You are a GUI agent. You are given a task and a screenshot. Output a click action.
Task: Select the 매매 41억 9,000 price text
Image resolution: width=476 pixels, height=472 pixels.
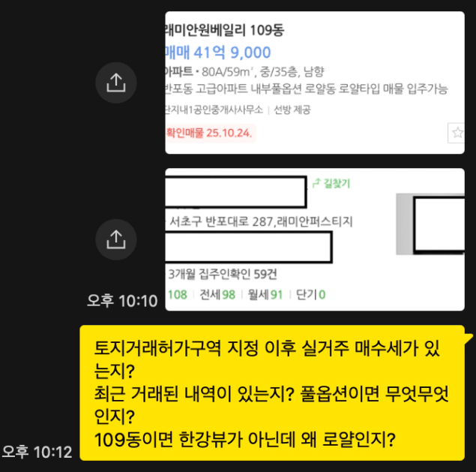[218, 53]
